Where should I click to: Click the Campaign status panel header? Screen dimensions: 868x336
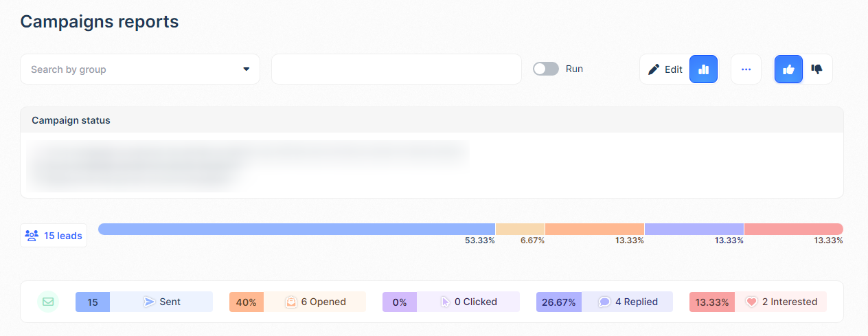431,120
